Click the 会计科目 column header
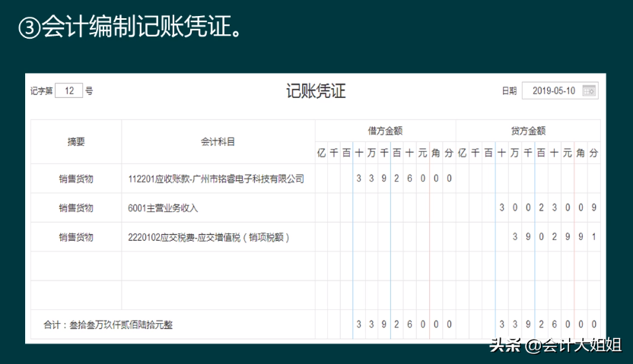Screen dimensions: 633x364 [218, 141]
